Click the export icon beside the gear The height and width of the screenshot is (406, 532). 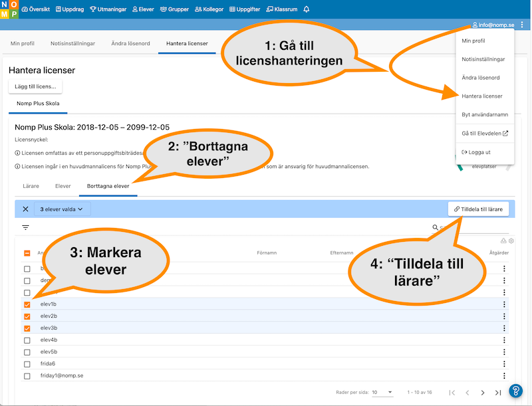503,241
